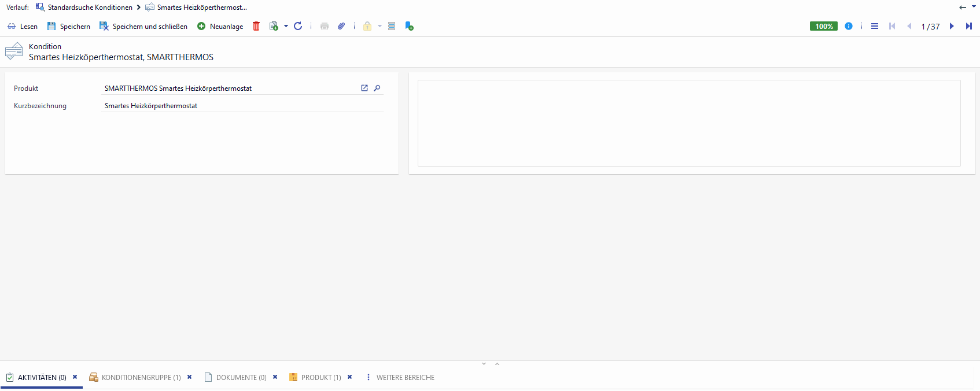Go to next record arrow
The height and width of the screenshot is (391, 980).
(x=952, y=26)
